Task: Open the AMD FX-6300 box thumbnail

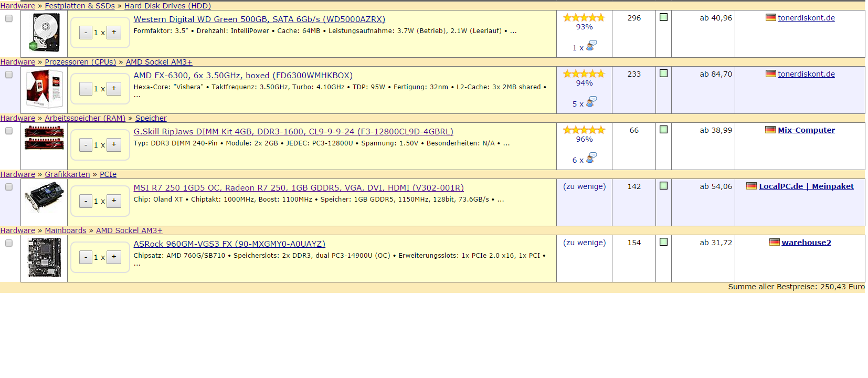Action: tap(44, 89)
